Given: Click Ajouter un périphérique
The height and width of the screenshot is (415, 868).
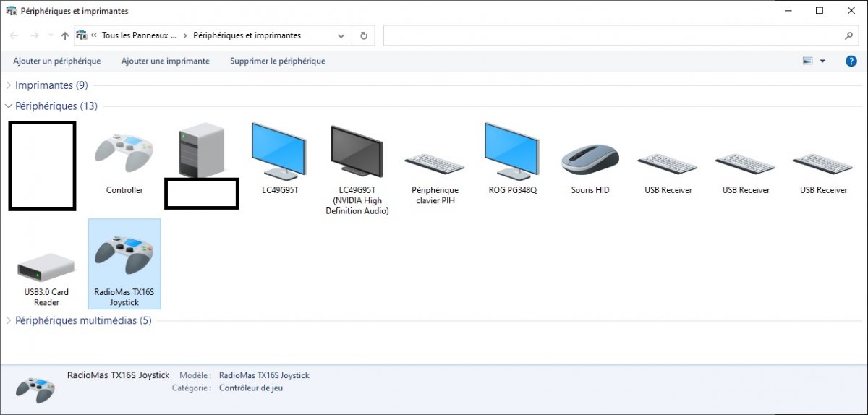Looking at the screenshot, I should (x=57, y=61).
